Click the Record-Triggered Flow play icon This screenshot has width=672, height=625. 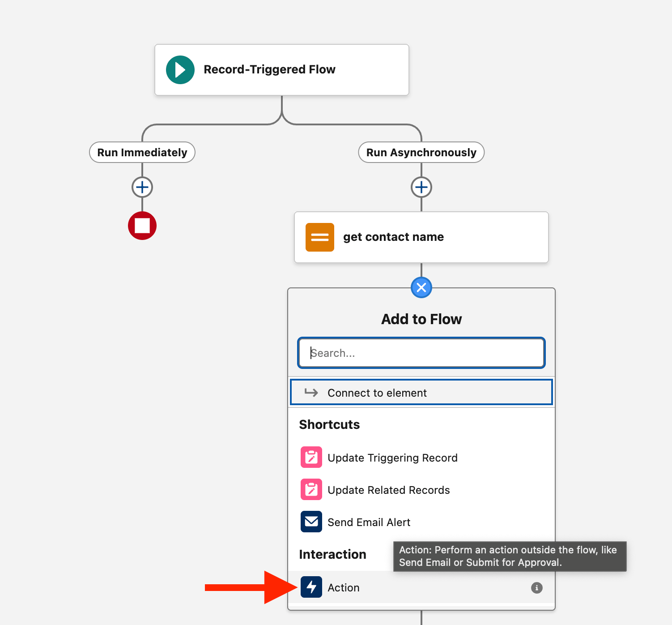180,70
